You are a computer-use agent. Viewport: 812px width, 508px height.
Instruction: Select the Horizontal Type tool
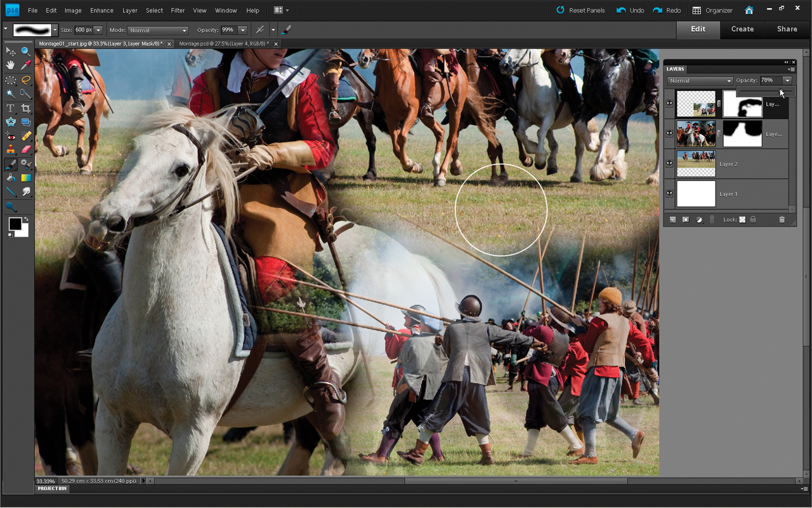click(x=11, y=109)
